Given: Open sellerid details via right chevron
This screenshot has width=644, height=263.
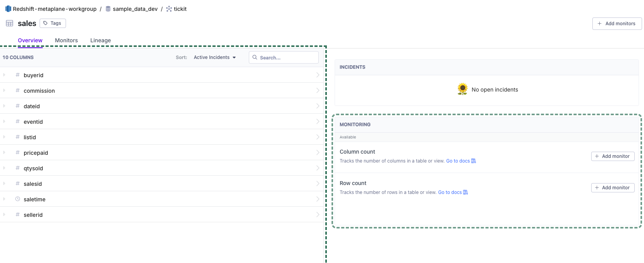Looking at the screenshot, I should point(318,215).
